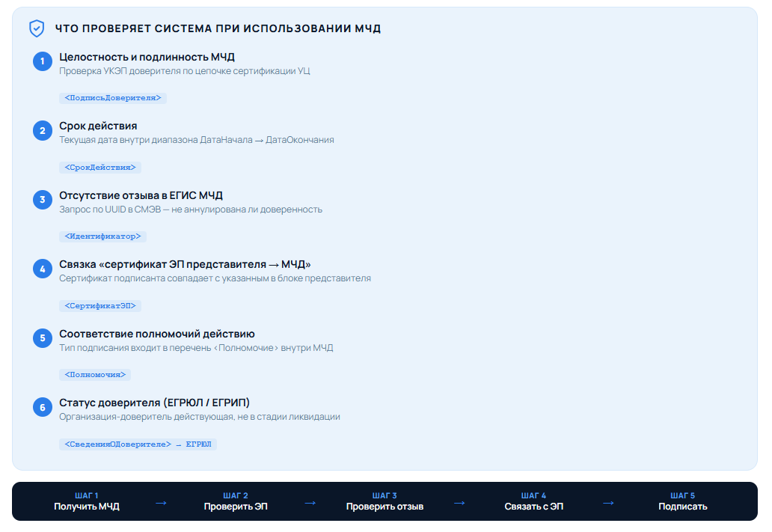Select the <ПодписьДоверителя> code tag

113,98
